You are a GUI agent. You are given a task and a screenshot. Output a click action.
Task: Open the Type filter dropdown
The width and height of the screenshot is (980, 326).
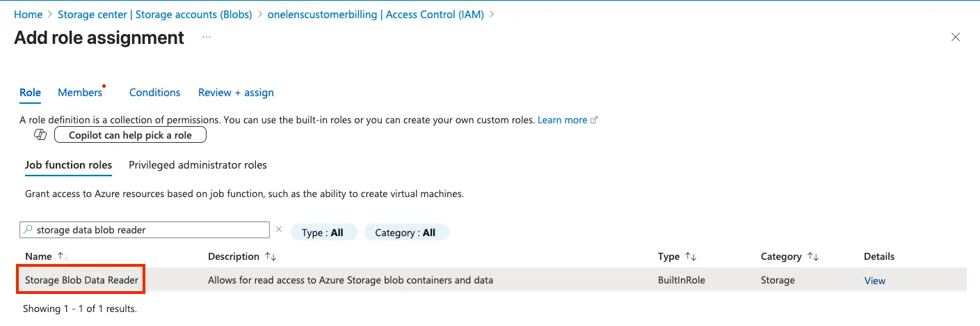(x=323, y=233)
